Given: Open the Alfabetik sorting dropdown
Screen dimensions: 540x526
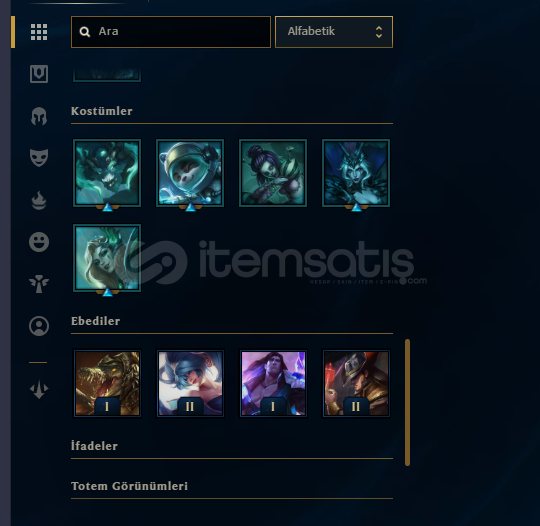Looking at the screenshot, I should point(334,32).
